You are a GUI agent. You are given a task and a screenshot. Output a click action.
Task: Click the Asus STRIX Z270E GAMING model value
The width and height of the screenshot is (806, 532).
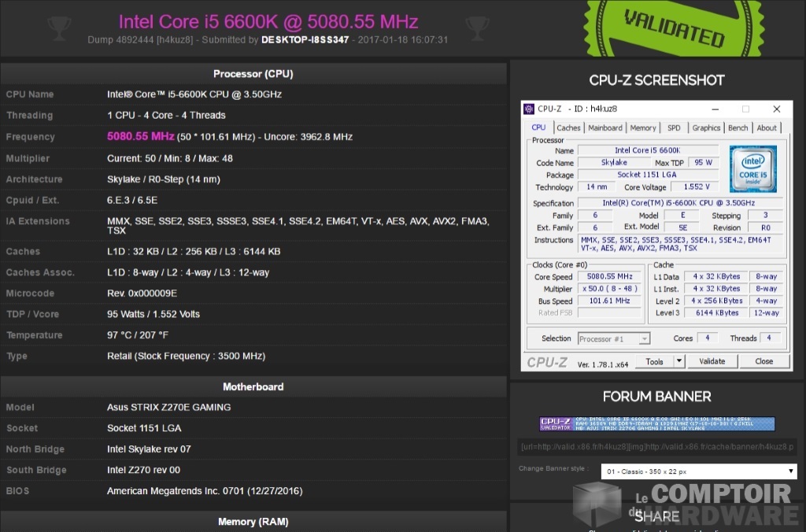(x=168, y=407)
